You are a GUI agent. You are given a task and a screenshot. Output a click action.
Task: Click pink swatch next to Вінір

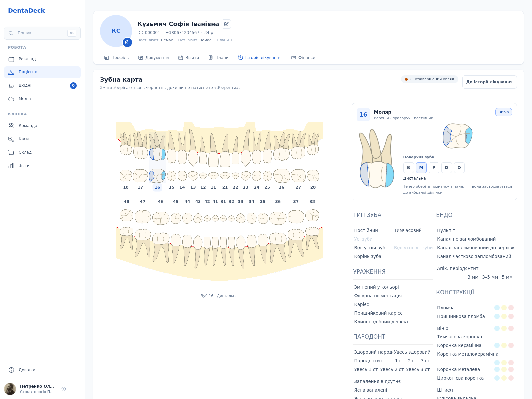tap(511, 328)
